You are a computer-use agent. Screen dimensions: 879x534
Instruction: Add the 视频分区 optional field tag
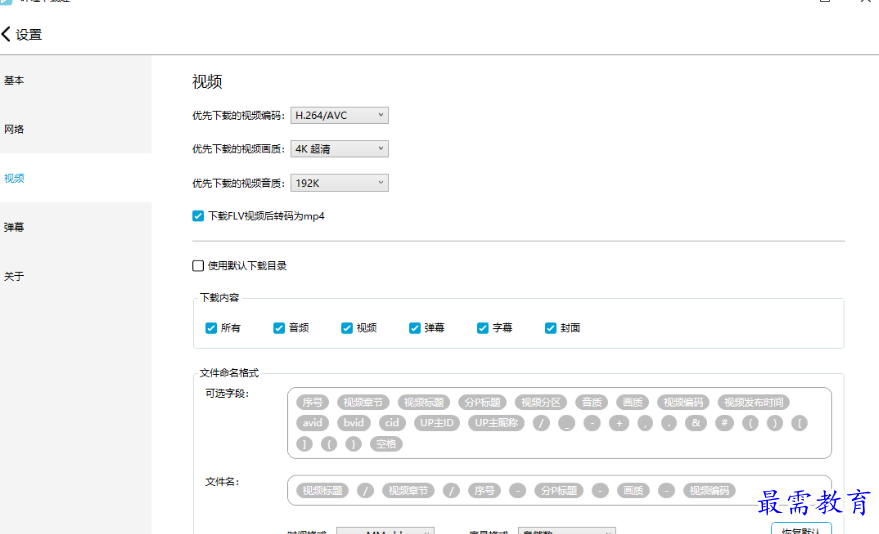tap(541, 402)
